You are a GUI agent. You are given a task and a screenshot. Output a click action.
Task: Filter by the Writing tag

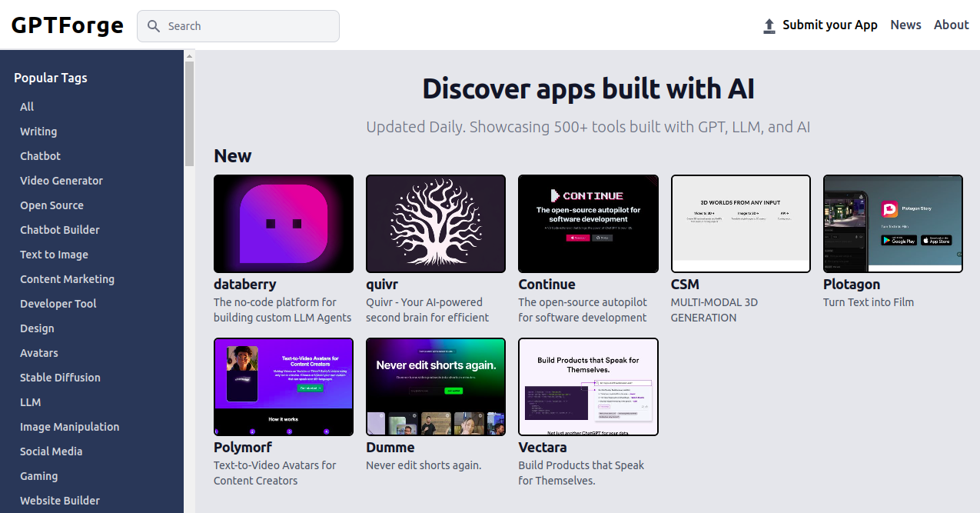[38, 132]
